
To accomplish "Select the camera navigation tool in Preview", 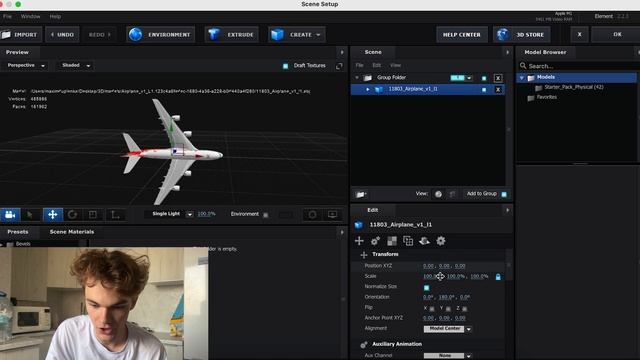I will 10,215.
